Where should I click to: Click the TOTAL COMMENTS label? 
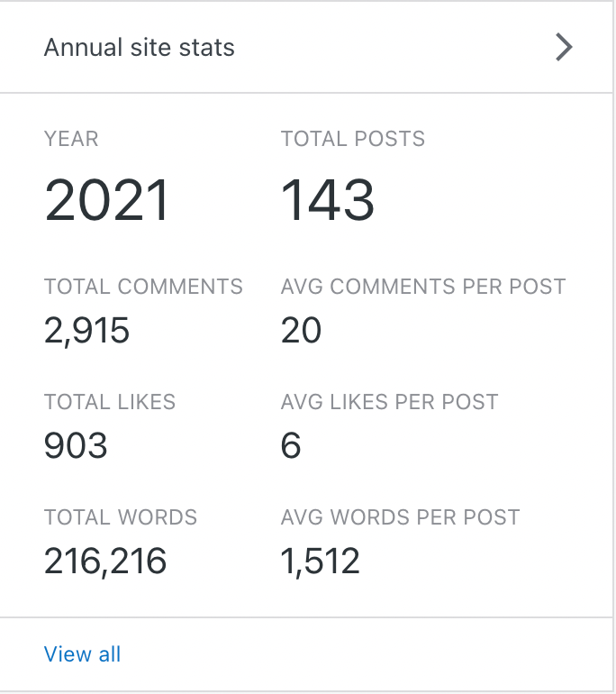[143, 287]
